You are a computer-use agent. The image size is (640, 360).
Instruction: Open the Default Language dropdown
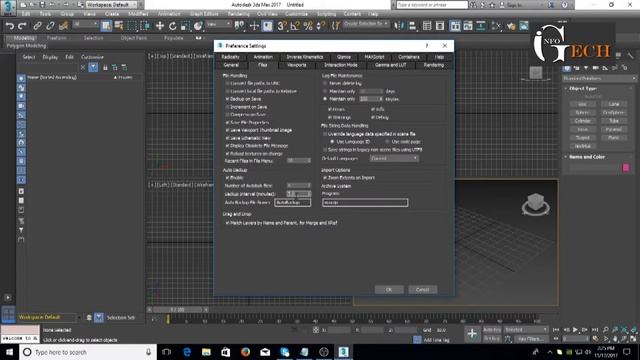394,158
